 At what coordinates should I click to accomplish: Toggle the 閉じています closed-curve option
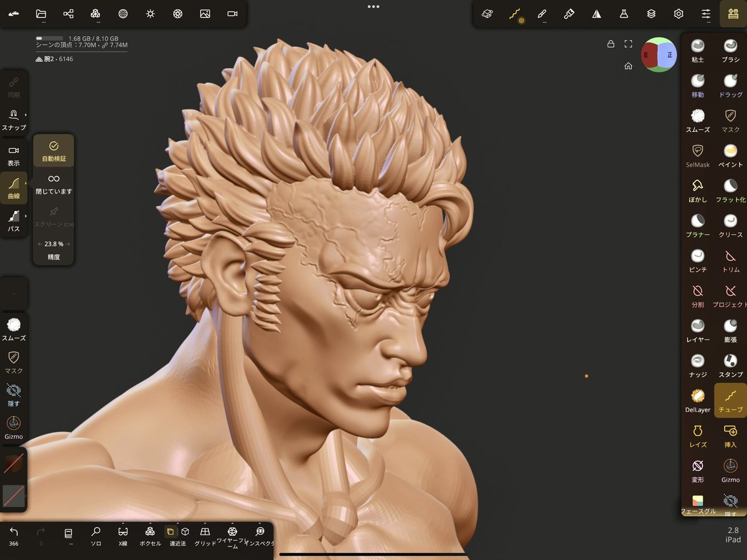54,184
